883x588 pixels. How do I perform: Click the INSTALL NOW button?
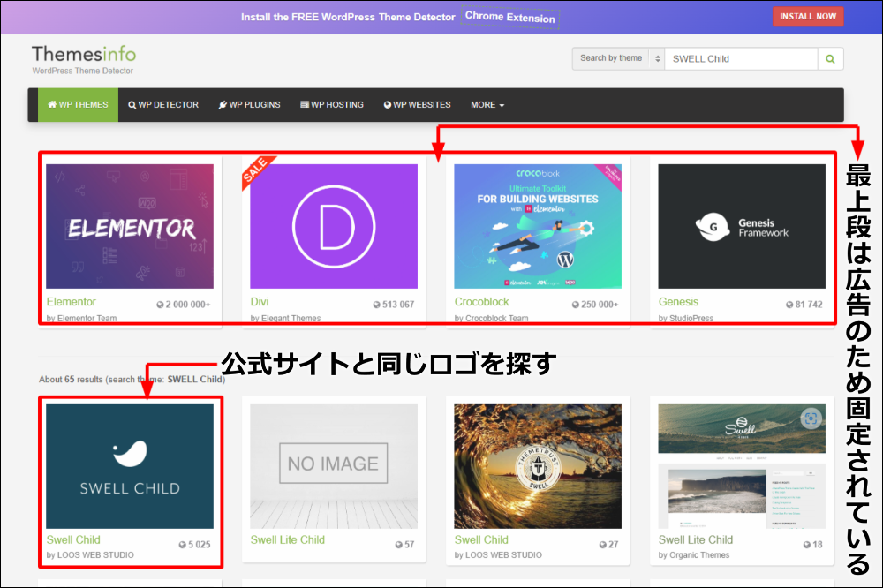pos(808,16)
